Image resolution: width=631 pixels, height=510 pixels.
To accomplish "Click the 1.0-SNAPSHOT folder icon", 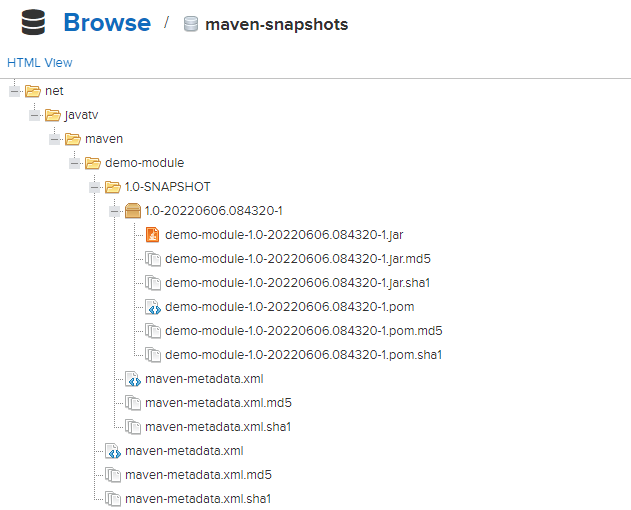I will pyautogui.click(x=113, y=187).
